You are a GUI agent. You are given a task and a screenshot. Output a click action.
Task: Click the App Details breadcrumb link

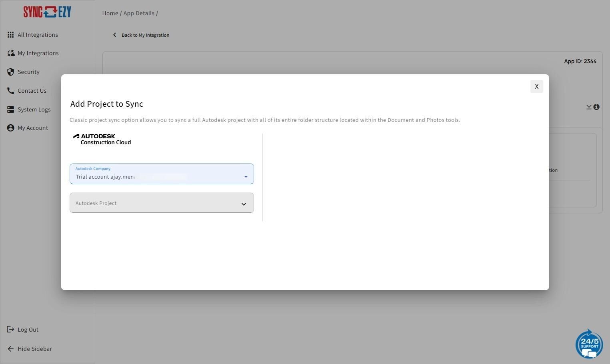coord(139,13)
